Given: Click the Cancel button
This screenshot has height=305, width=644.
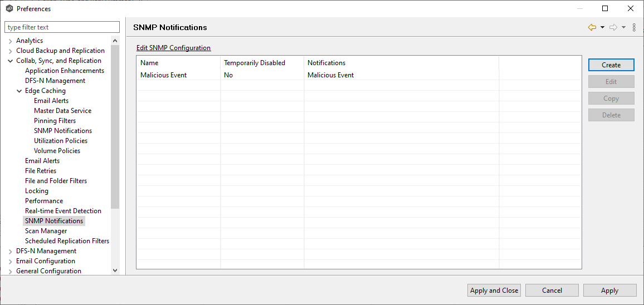Looking at the screenshot, I should click(552, 290).
